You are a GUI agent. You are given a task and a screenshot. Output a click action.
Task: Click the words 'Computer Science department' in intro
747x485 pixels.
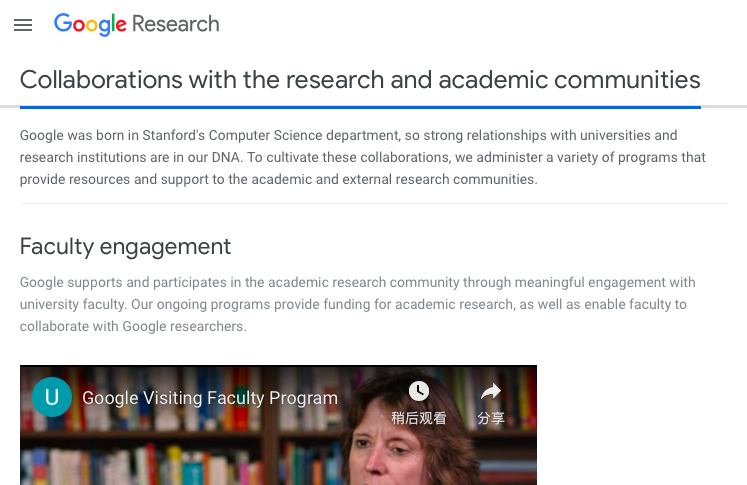coord(330,135)
